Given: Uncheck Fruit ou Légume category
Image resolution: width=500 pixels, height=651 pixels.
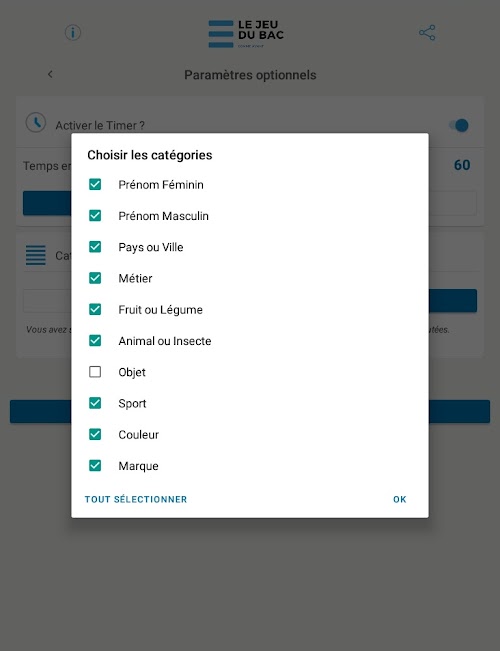Looking at the screenshot, I should tap(95, 309).
